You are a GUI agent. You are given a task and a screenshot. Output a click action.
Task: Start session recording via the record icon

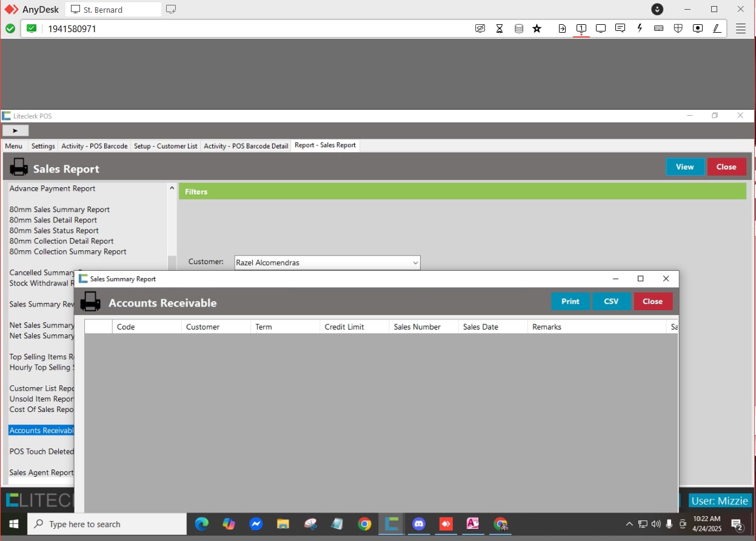click(698, 28)
